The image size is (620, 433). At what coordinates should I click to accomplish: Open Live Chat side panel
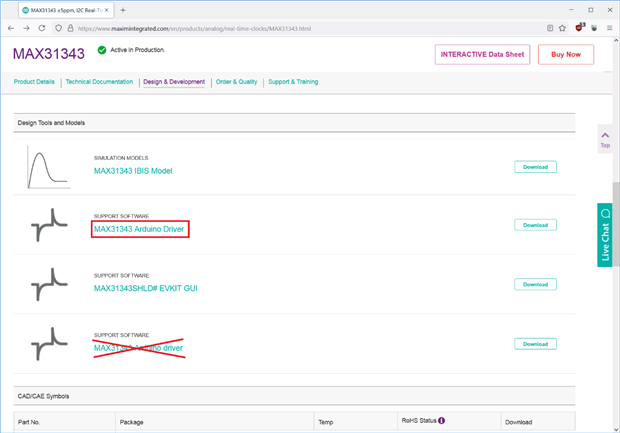click(605, 235)
